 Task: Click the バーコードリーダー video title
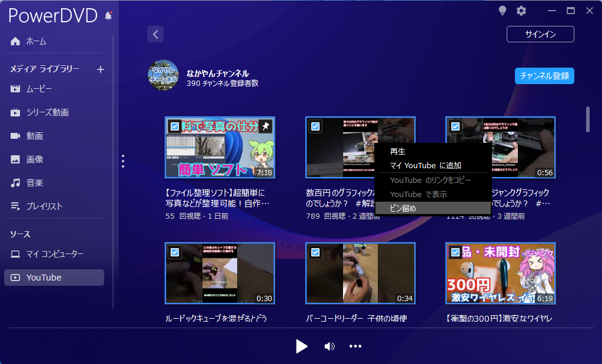click(356, 318)
